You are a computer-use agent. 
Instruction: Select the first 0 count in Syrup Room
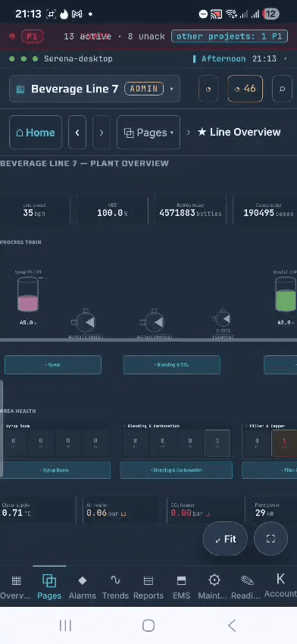13,443
